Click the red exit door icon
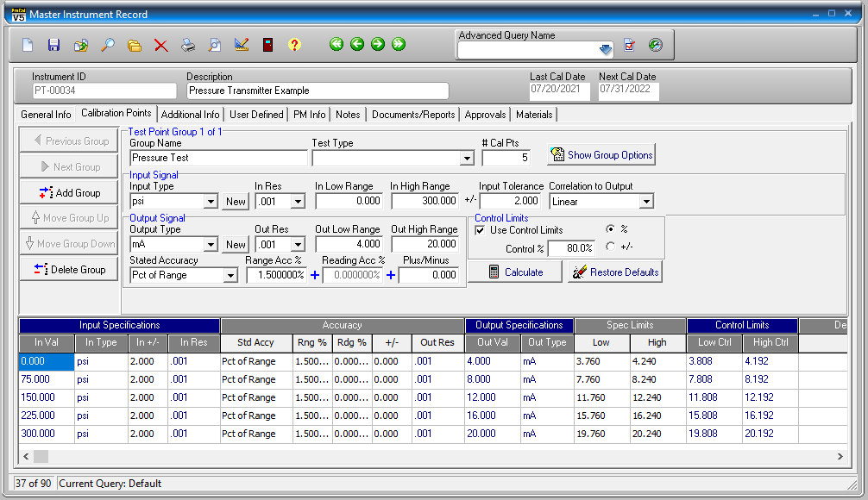The image size is (868, 500). 267,45
